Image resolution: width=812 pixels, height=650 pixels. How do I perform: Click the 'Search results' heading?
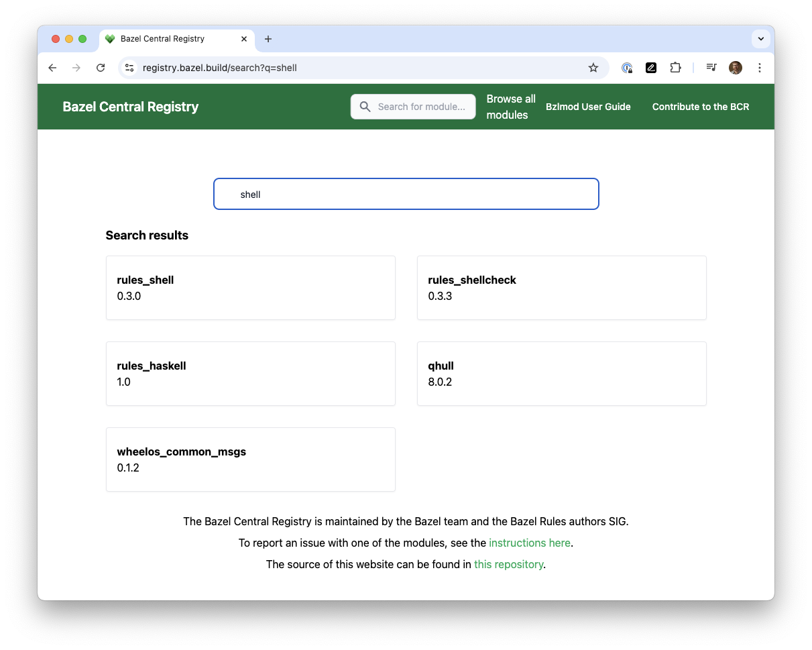coord(147,235)
